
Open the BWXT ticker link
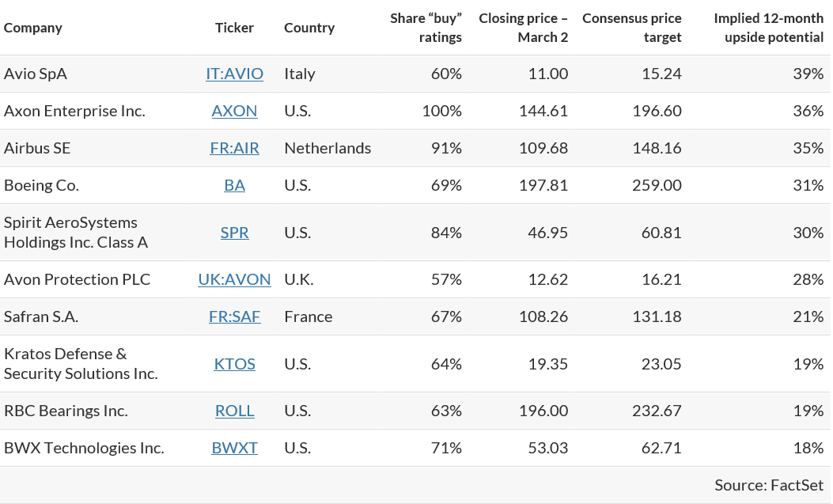(234, 448)
